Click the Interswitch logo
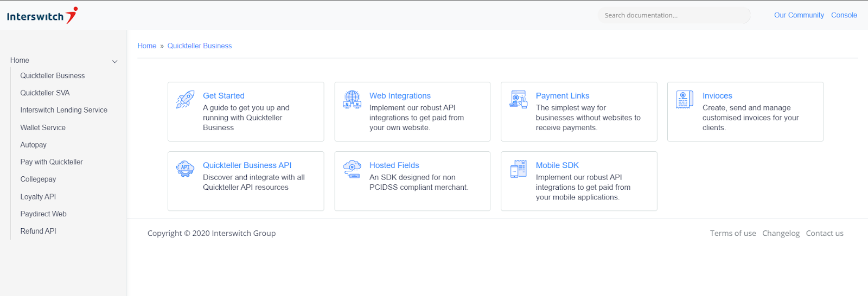The width and height of the screenshot is (868, 296). (x=42, y=16)
